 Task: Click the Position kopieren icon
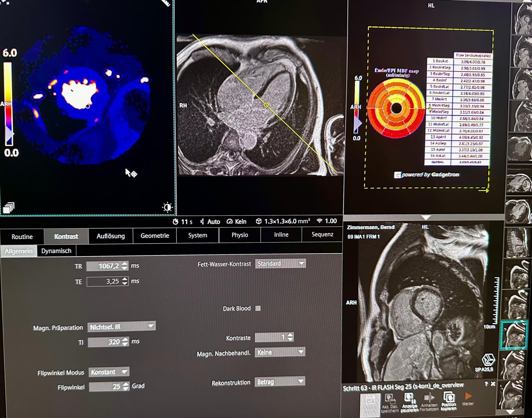449,398
